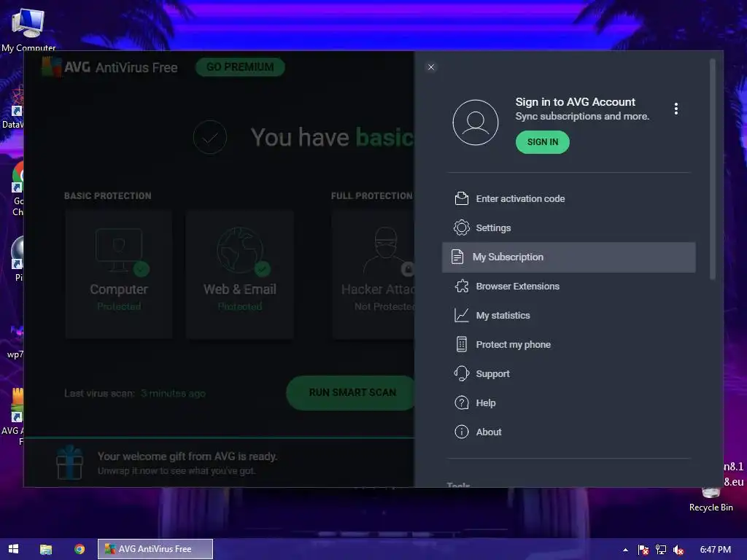
Task: Click the network tray icon
Action: coord(661,550)
